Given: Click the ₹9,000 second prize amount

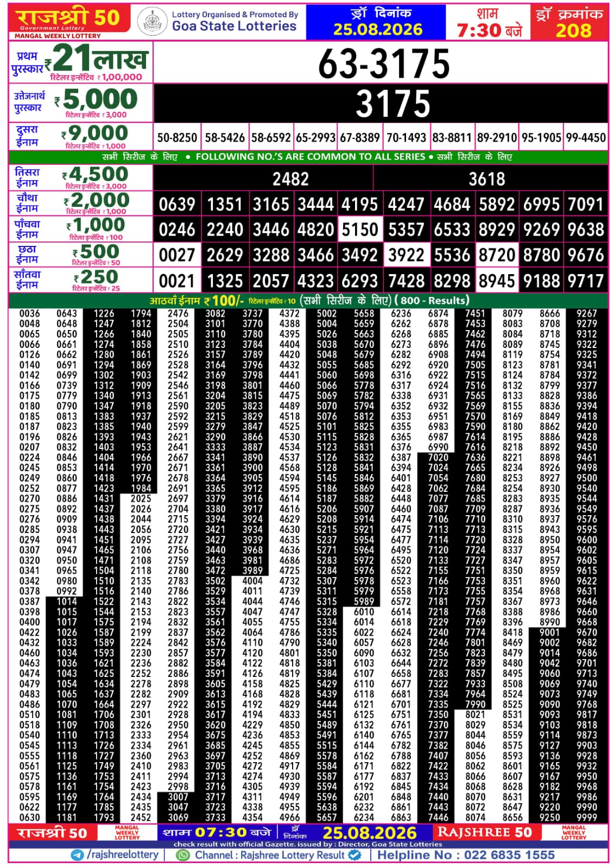Looking at the screenshot, I should (95, 133).
